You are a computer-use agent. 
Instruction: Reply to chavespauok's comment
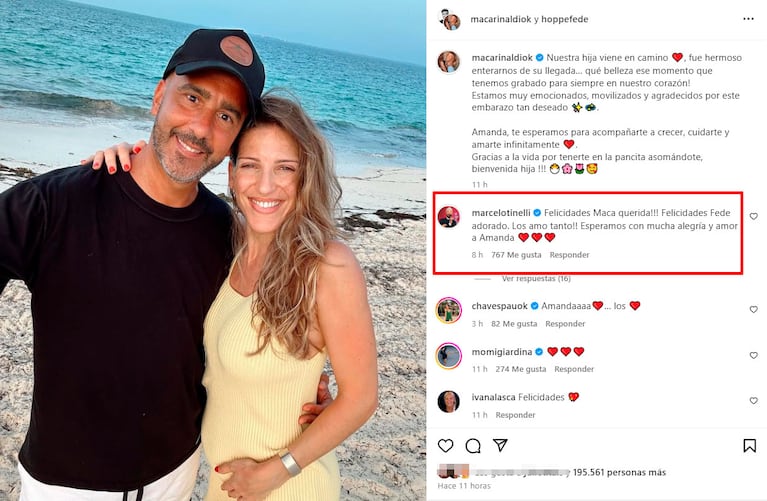[x=565, y=324]
